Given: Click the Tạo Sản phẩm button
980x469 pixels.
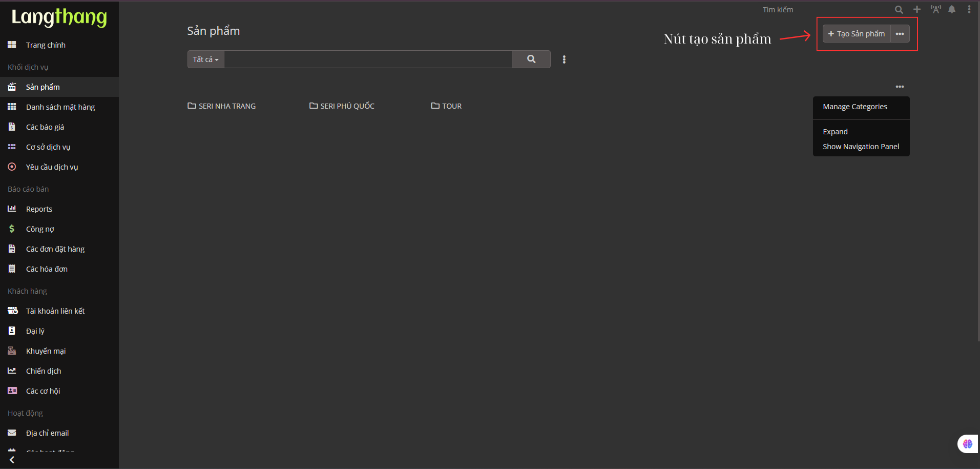Looking at the screenshot, I should [857, 34].
